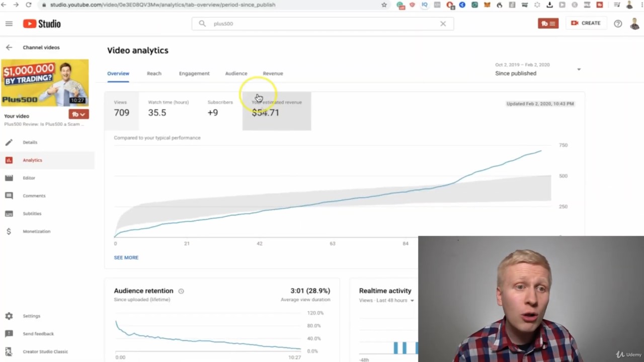This screenshot has width=644, height=362.
Task: Click the Realtime activity title
Action: 385,291
